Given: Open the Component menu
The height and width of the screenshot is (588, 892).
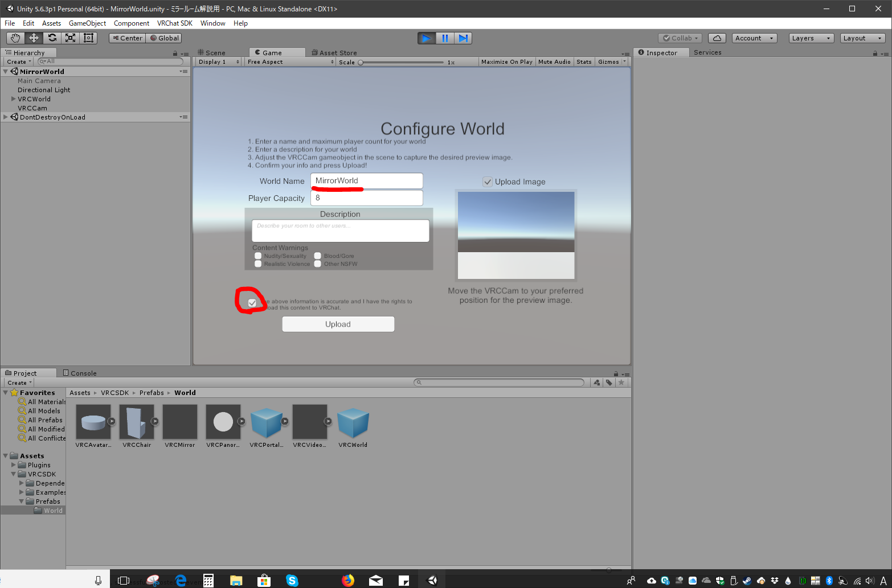Looking at the screenshot, I should click(x=132, y=23).
